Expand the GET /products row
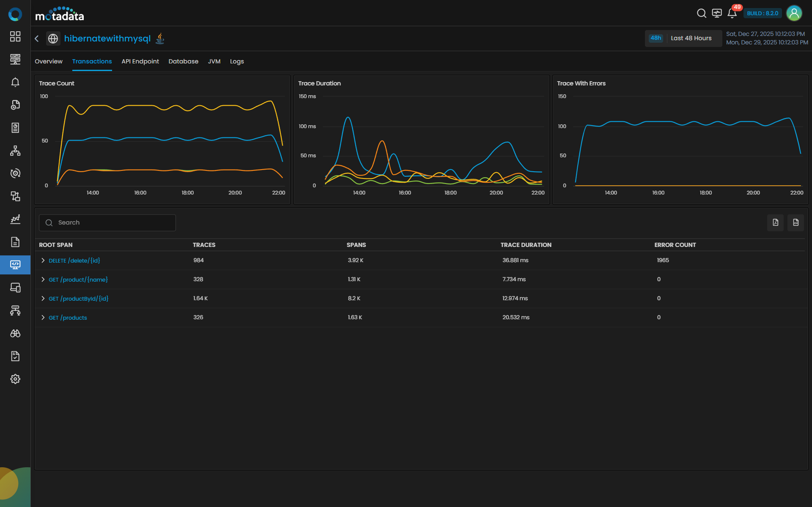This screenshot has height=507, width=812. coord(43,318)
